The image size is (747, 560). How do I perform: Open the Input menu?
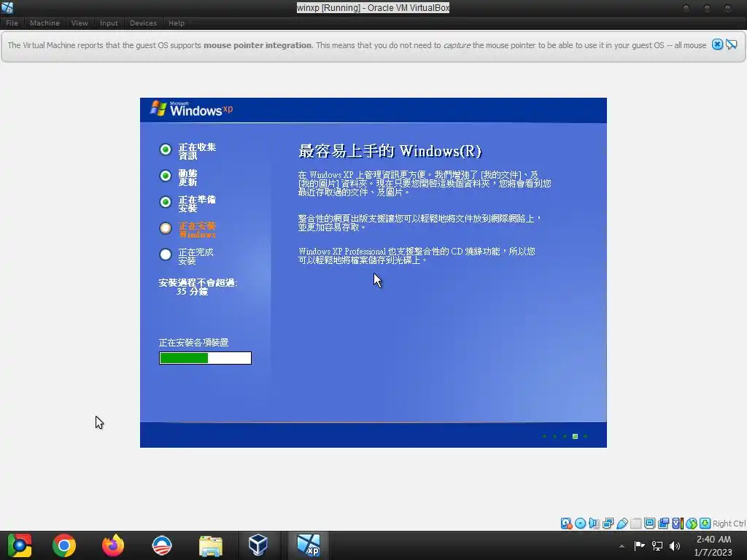pos(109,23)
